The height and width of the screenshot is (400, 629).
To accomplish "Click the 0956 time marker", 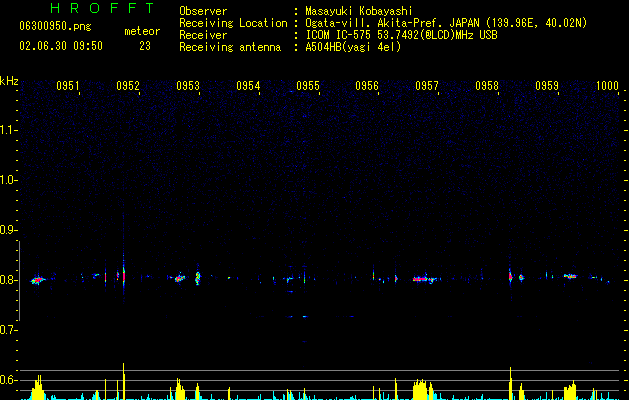I will tap(367, 86).
